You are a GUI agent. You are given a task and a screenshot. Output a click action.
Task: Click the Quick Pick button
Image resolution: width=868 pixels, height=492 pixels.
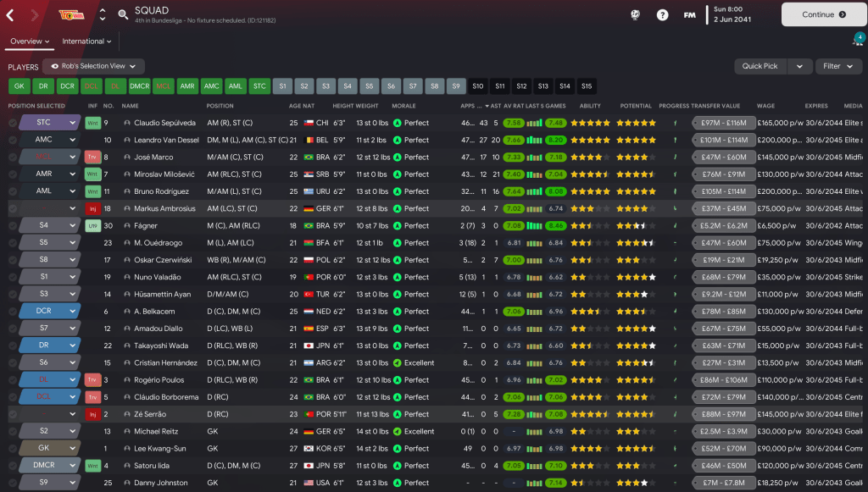[x=759, y=66]
